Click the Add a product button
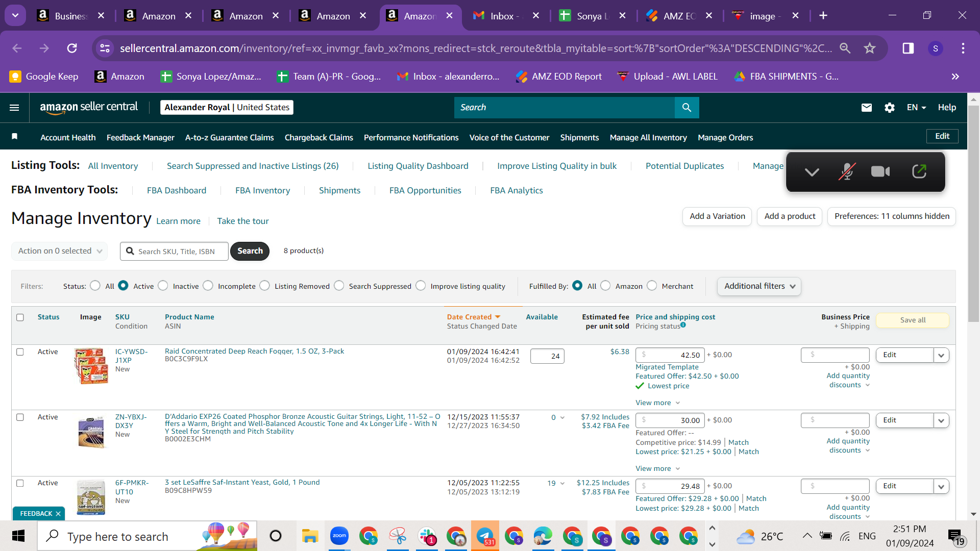Image resolution: width=980 pixels, height=551 pixels. click(x=790, y=216)
